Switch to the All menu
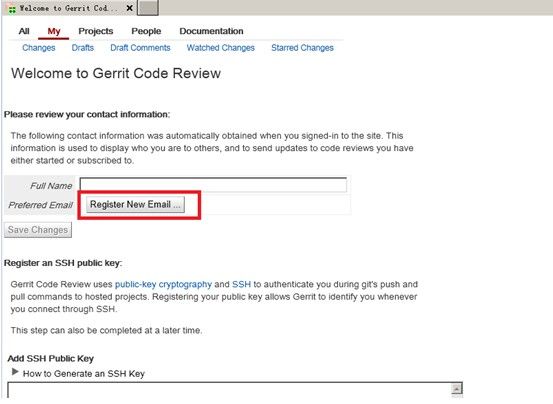Screen dimensions: 553x404 coord(24,31)
